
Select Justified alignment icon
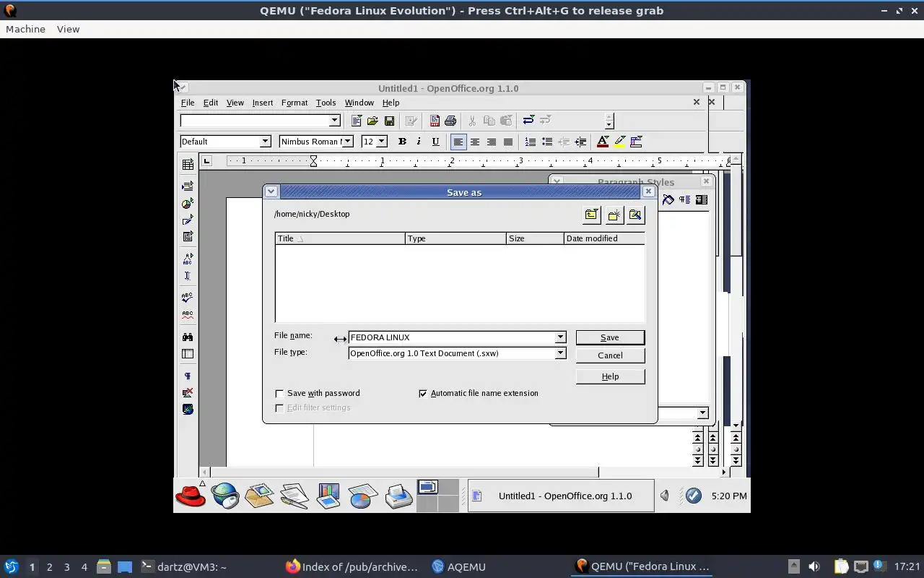click(507, 142)
